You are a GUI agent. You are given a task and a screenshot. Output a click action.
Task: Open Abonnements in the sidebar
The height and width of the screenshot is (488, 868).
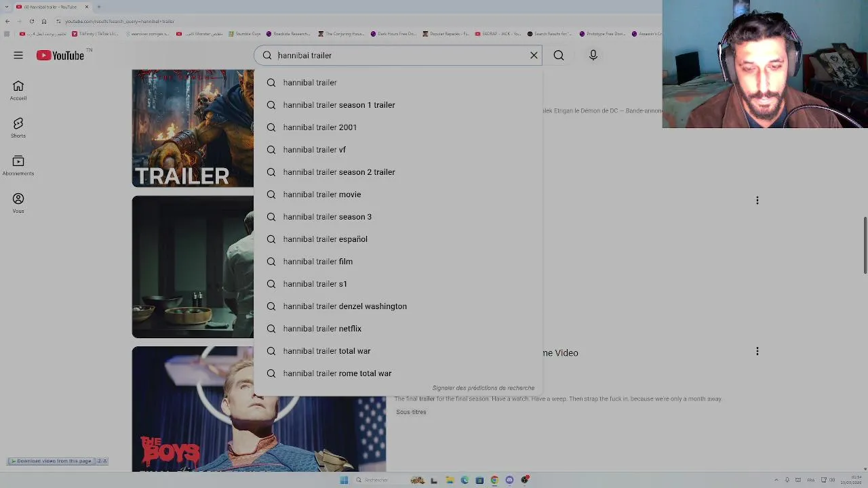18,165
